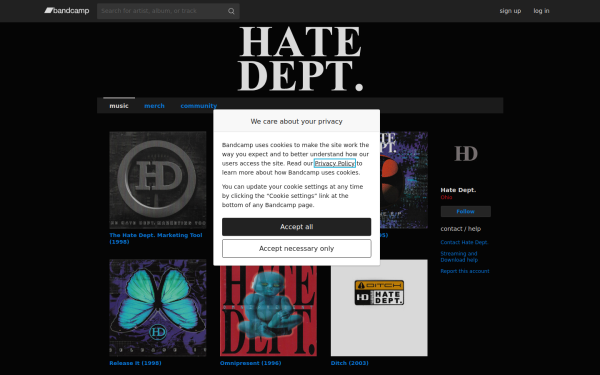Click the Hate Dept. artist name in sidebar
Screen dimensions: 600x375
click(458, 190)
